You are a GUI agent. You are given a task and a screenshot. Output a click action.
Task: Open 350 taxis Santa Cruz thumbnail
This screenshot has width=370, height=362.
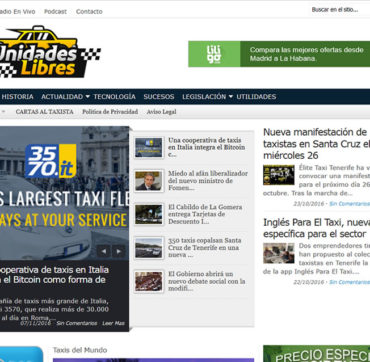click(149, 248)
